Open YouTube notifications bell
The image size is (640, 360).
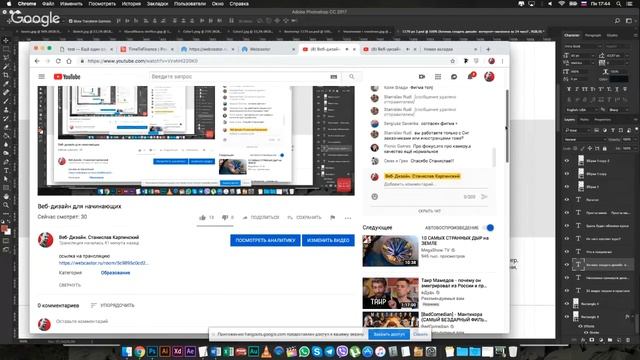coord(470,76)
